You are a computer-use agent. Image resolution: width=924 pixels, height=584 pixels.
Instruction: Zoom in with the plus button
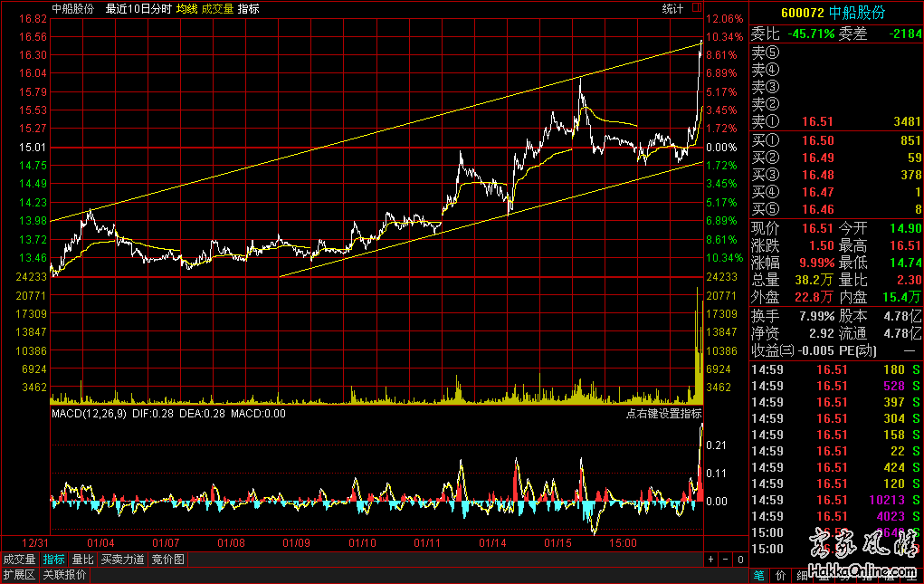coord(711,560)
